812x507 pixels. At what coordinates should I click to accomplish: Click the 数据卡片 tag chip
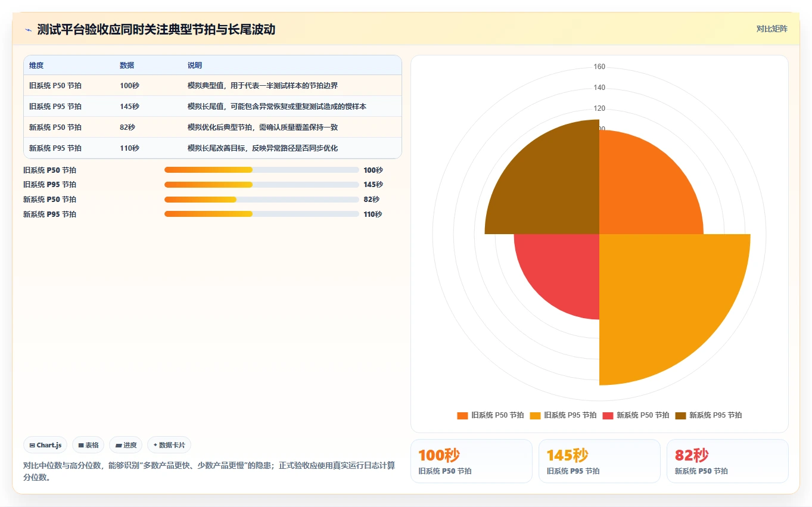(169, 445)
